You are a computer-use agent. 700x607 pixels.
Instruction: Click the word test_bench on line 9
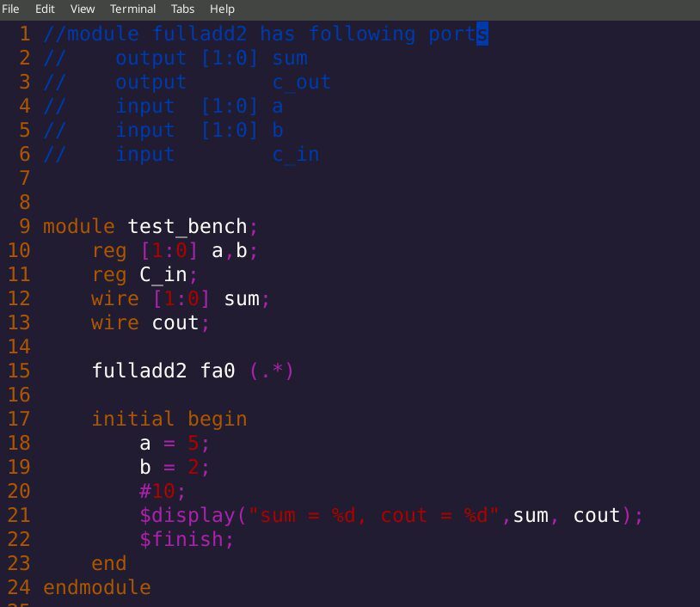[187, 227]
